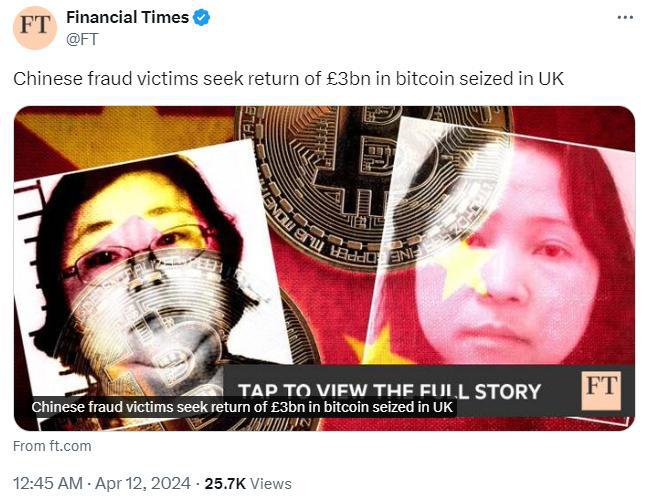The height and width of the screenshot is (504, 645).
Task: Click the 25.7K view count
Action: [x=225, y=484]
